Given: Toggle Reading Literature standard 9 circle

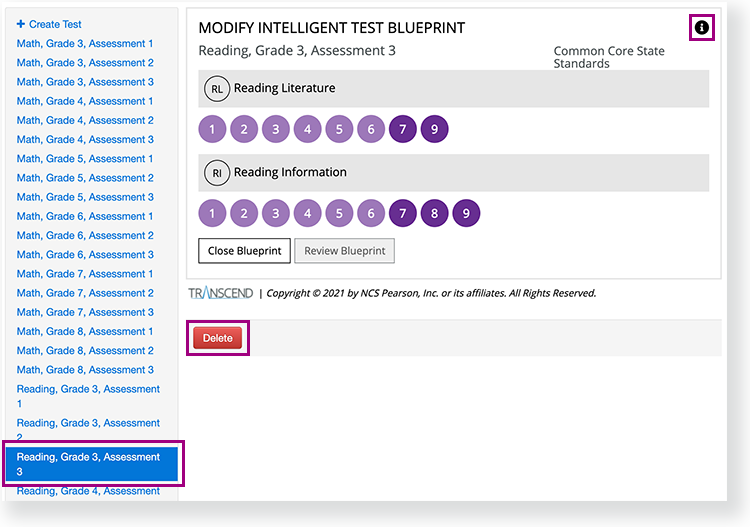Looking at the screenshot, I should [x=434, y=129].
